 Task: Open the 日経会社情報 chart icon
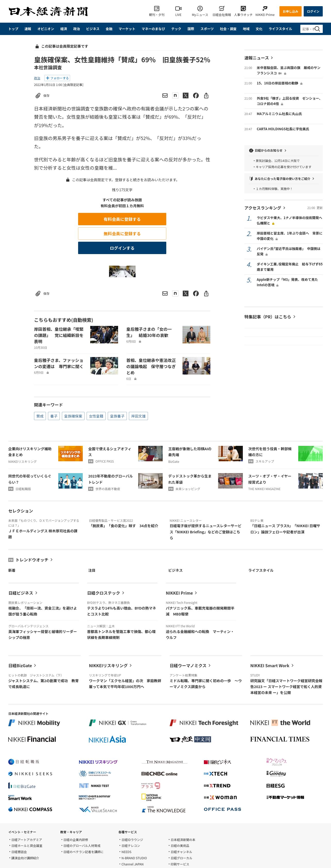221,9
